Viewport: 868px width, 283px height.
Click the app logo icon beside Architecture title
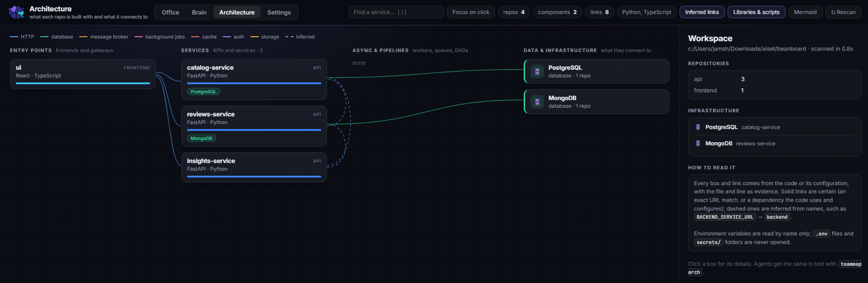click(16, 12)
